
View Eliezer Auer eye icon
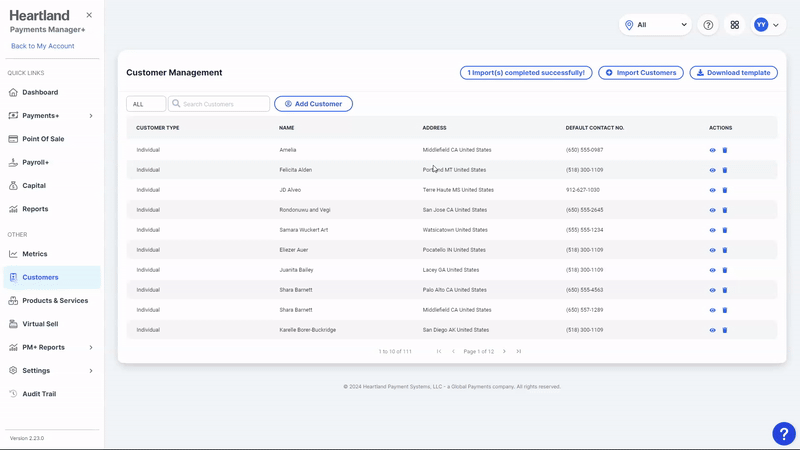(712, 250)
